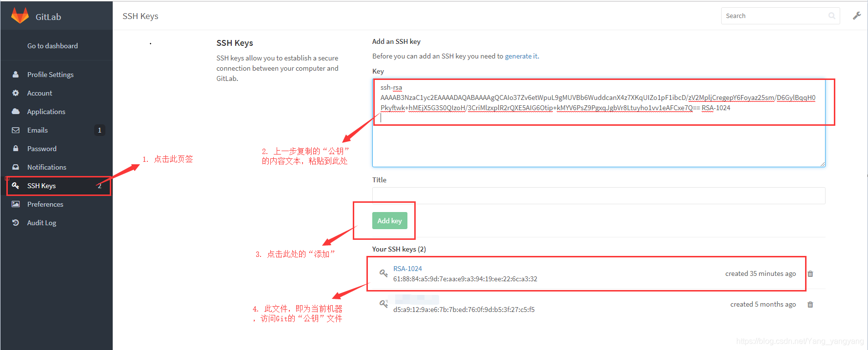Open the RSA-1024 key link
The height and width of the screenshot is (350, 868).
pos(408,269)
